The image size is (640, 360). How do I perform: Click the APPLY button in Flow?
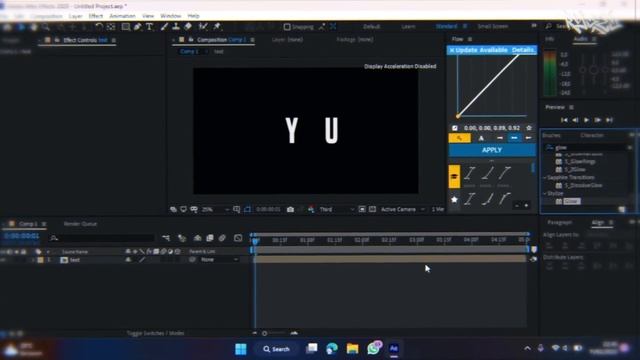pos(492,150)
